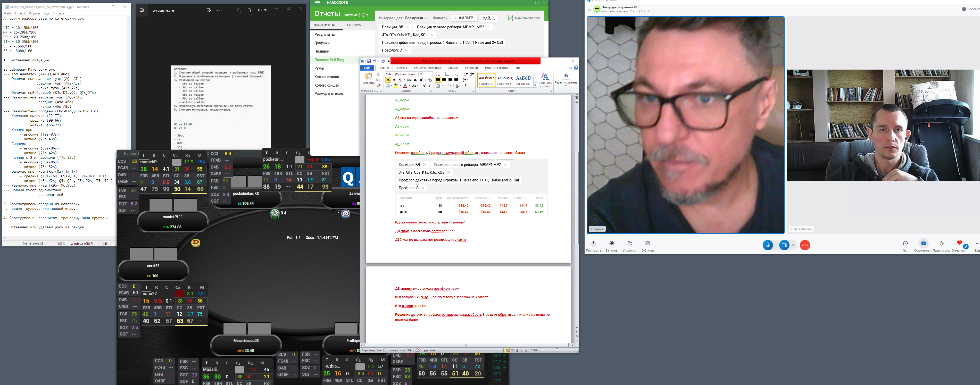Remove Позиции: BB filter chip in Hand2Note
Image resolution: width=980 pixels, height=385 pixels.
(408, 27)
